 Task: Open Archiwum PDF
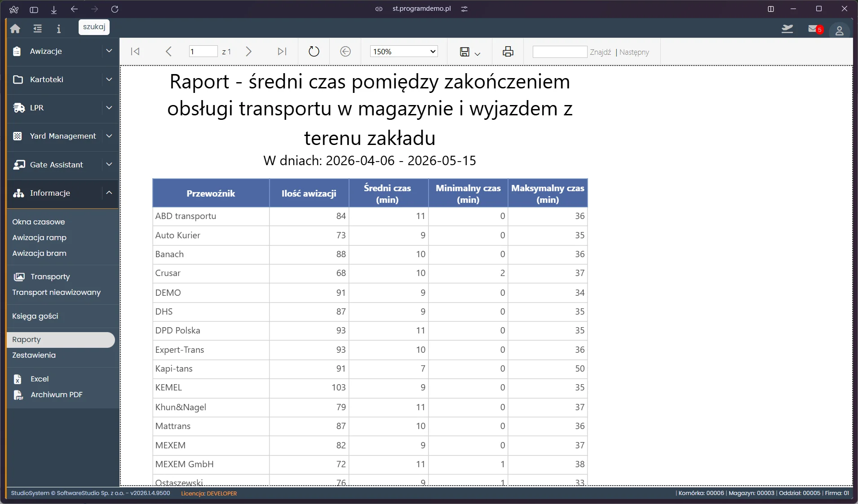[57, 394]
